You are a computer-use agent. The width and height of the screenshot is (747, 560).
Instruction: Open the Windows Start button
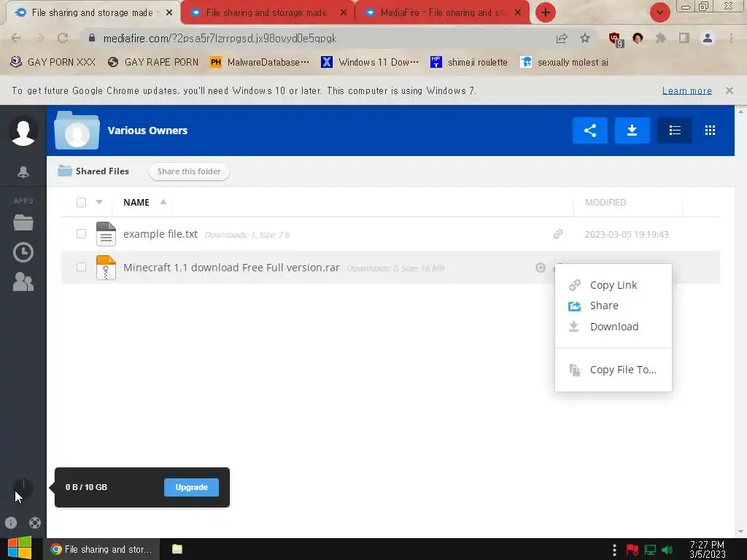click(x=20, y=549)
